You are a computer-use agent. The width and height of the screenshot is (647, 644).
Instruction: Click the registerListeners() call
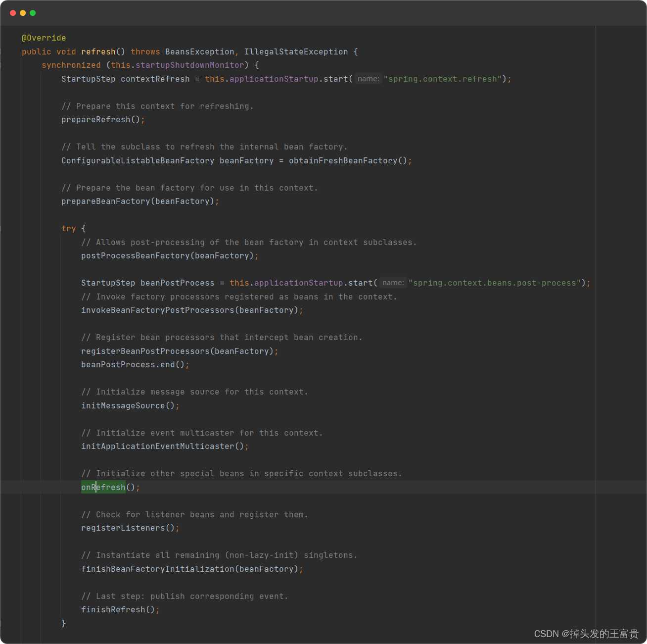tap(128, 528)
